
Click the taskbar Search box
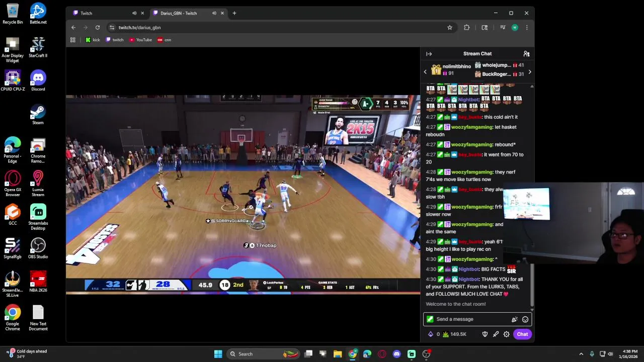point(264,354)
